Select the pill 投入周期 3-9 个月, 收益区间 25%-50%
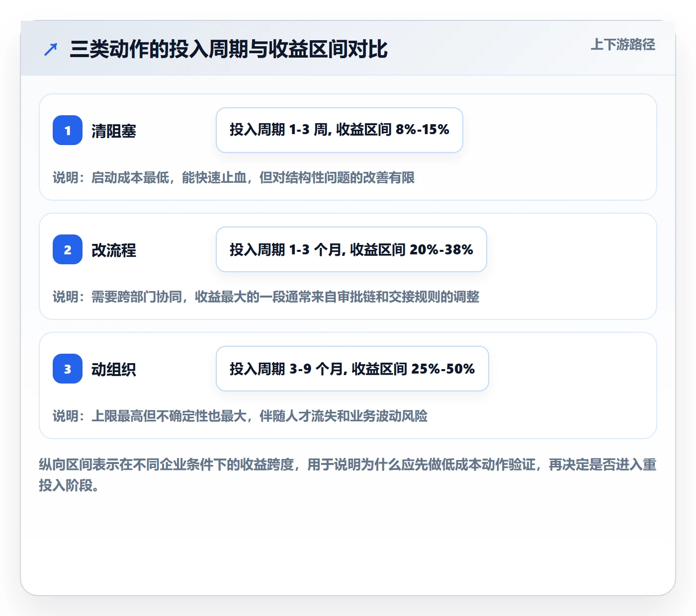Viewport: 696px width, 616px height. pos(352,369)
